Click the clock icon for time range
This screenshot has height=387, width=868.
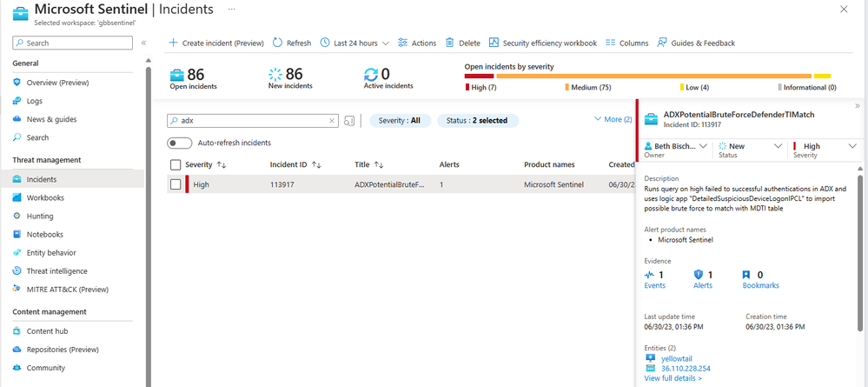click(x=325, y=43)
